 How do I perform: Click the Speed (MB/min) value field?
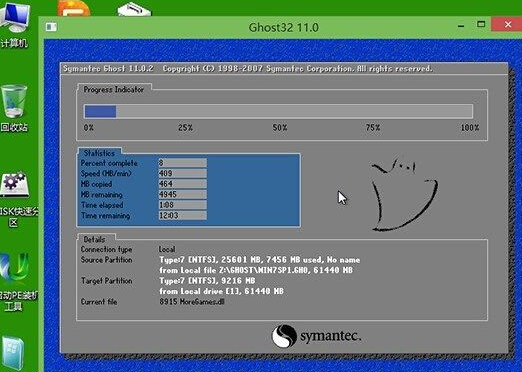(x=182, y=173)
